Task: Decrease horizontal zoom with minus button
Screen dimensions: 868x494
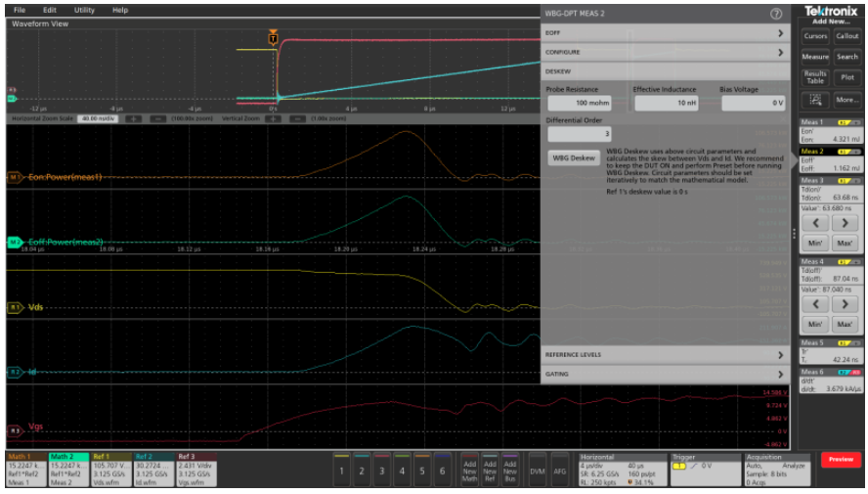Action: coord(158,118)
